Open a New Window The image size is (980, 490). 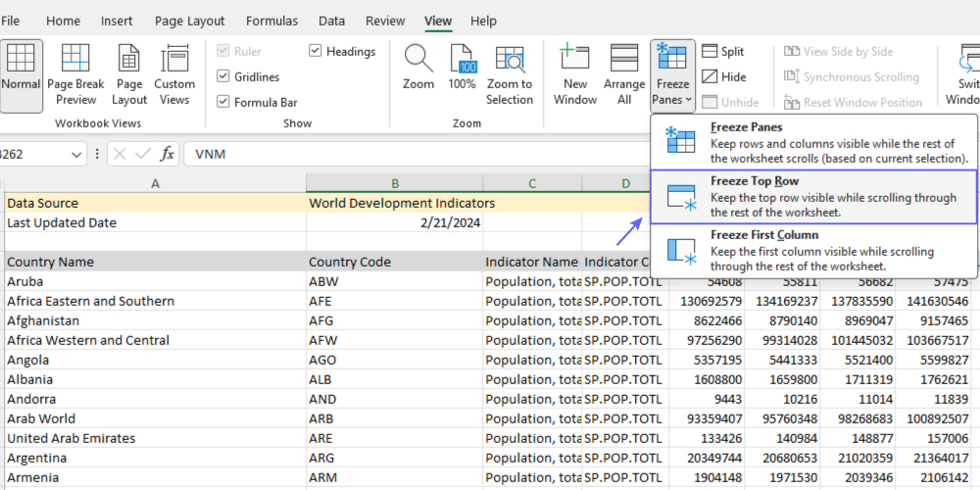pyautogui.click(x=575, y=73)
